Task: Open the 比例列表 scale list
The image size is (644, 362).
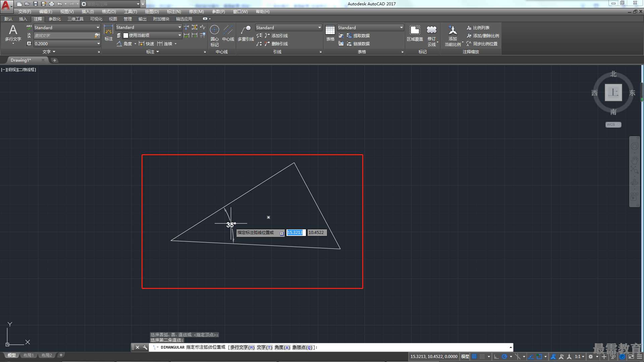Action: [478, 28]
